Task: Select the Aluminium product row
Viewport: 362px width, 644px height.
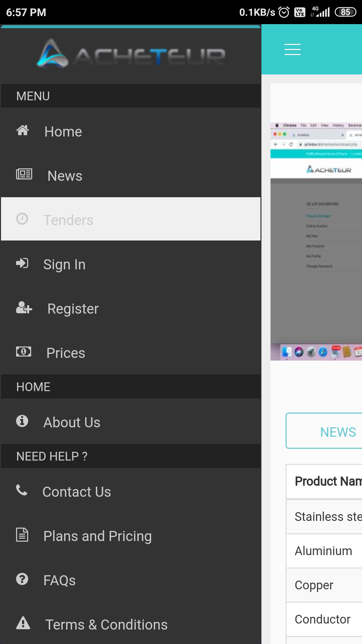Action: [x=324, y=551]
